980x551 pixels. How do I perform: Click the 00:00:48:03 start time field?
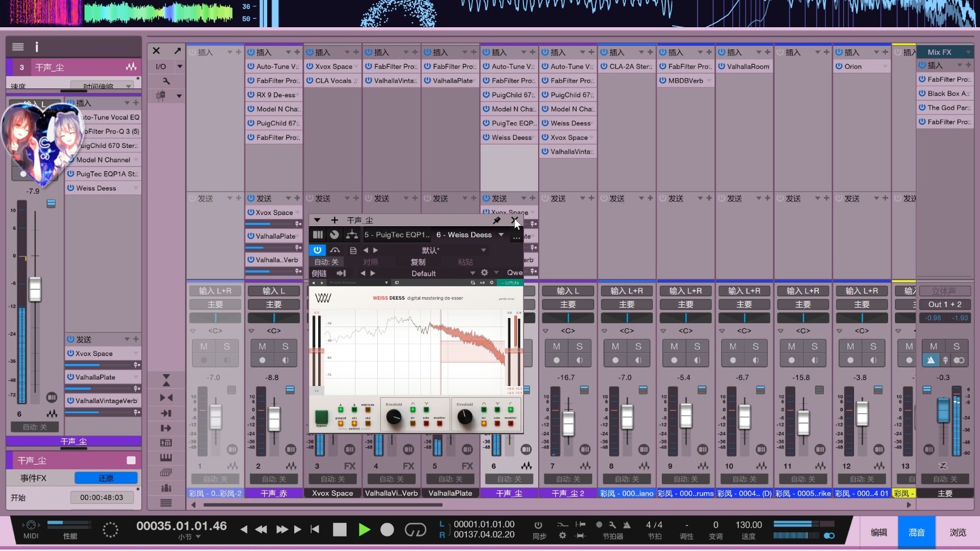102,498
